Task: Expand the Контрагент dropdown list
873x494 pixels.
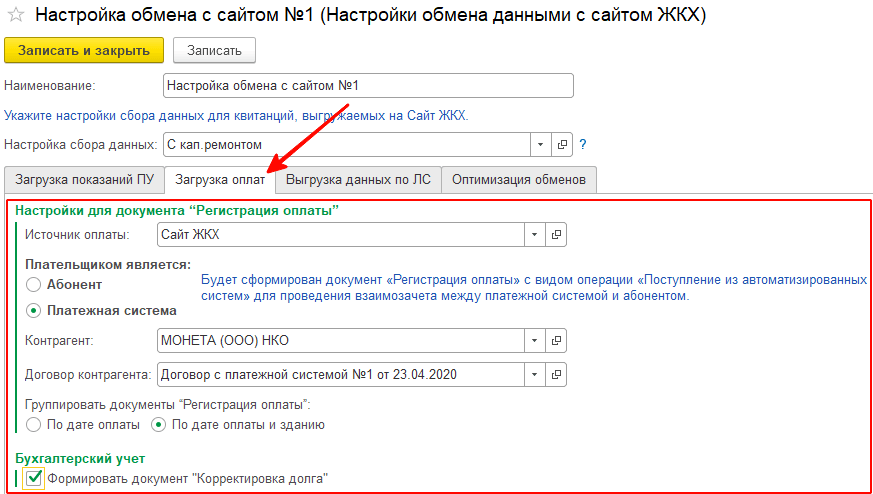Action: 535,340
